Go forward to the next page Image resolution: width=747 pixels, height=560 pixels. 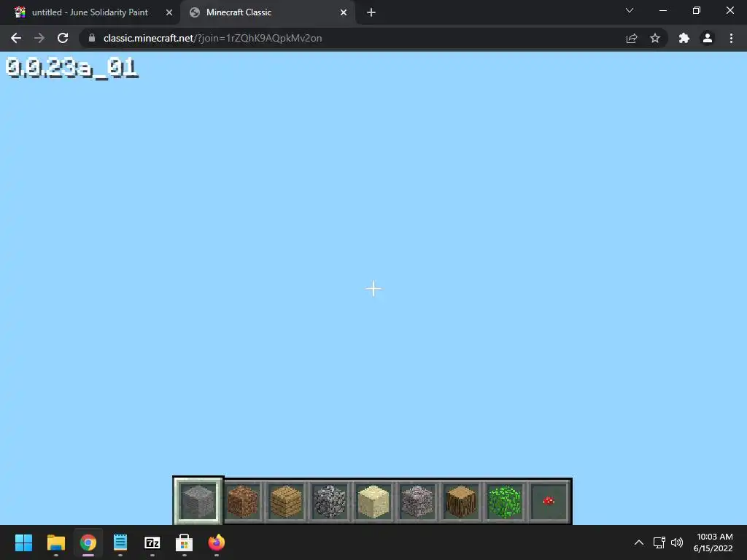[x=39, y=38]
